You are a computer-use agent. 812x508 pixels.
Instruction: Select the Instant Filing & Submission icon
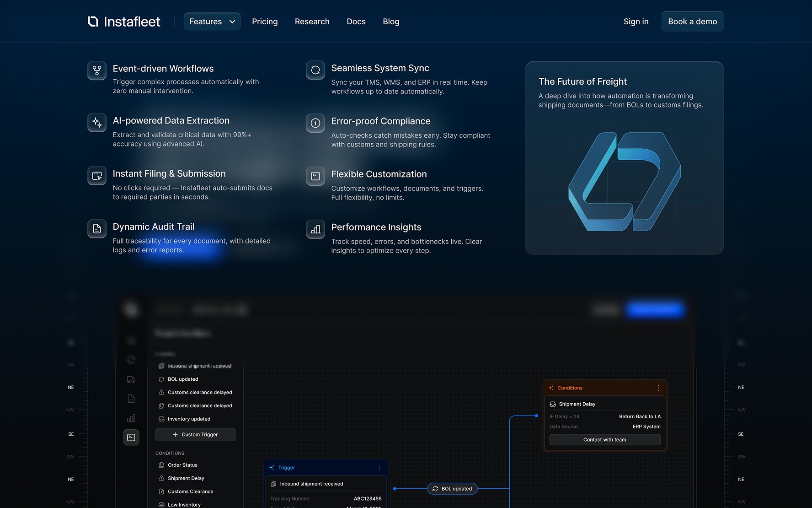point(97,176)
